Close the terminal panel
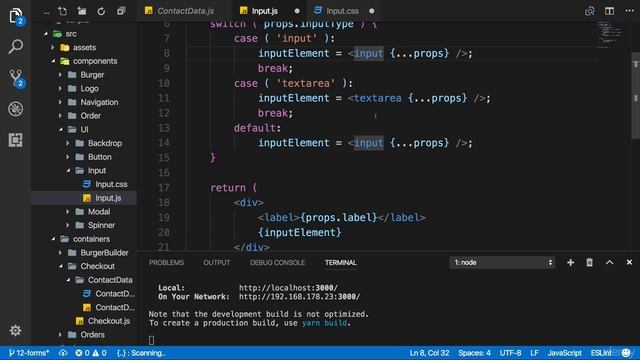 tap(629, 262)
